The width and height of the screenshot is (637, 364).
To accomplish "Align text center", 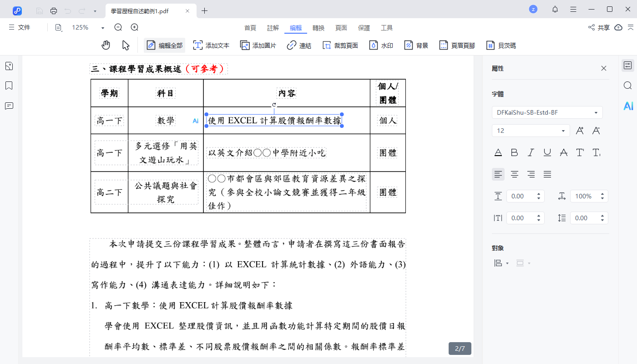I will pos(515,174).
